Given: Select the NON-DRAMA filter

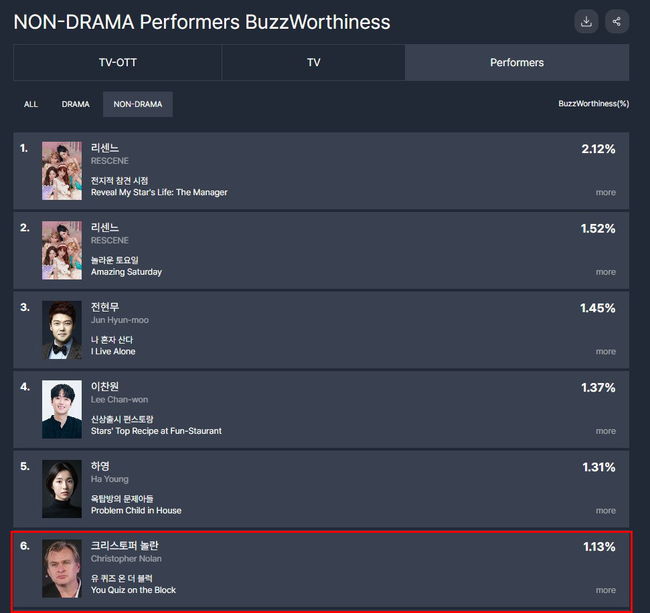Looking at the screenshot, I should coord(138,104).
